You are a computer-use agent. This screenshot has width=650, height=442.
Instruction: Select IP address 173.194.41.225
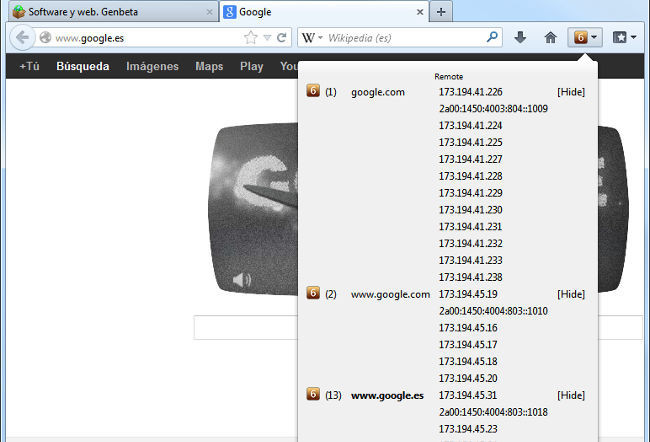point(471,142)
